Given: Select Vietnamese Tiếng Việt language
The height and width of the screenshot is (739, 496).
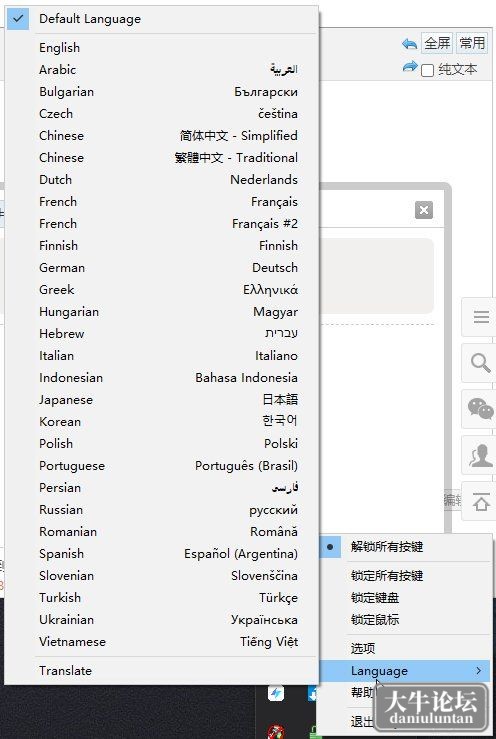Looking at the screenshot, I should pyautogui.click(x=162, y=641).
